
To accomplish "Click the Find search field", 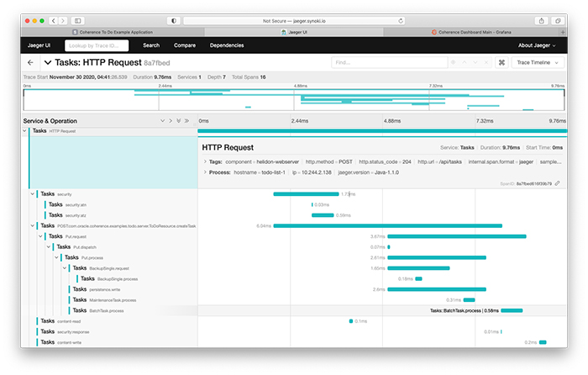I will coord(389,62).
